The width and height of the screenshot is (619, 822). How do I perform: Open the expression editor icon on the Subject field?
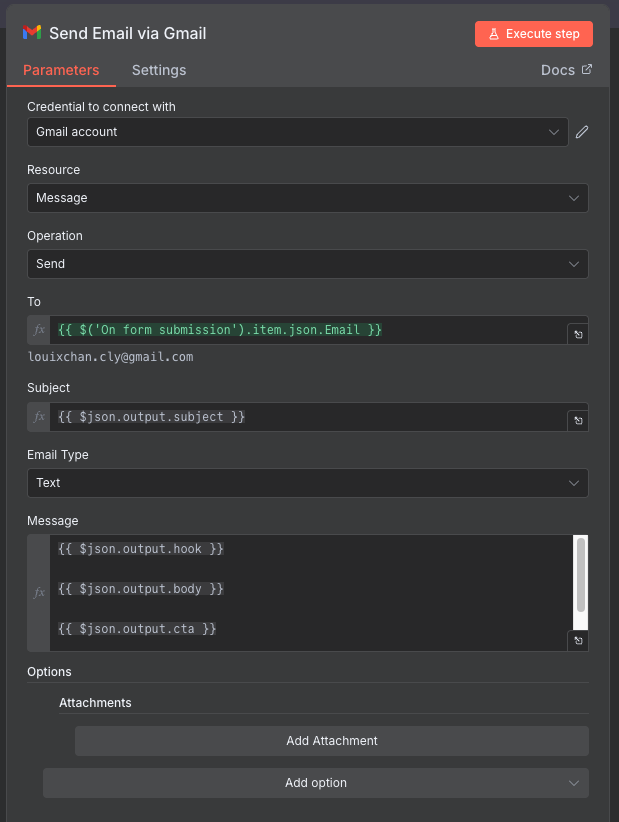click(x=577, y=420)
